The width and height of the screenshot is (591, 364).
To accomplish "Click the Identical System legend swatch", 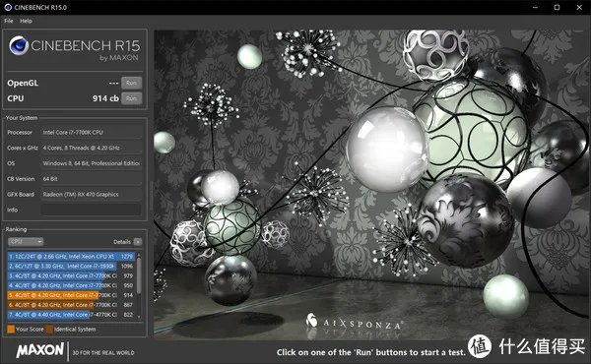I will click(49, 329).
